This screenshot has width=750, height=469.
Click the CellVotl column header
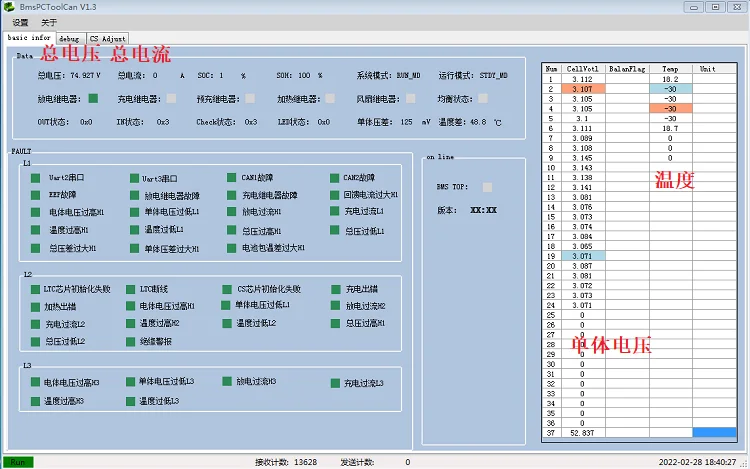pyautogui.click(x=582, y=69)
